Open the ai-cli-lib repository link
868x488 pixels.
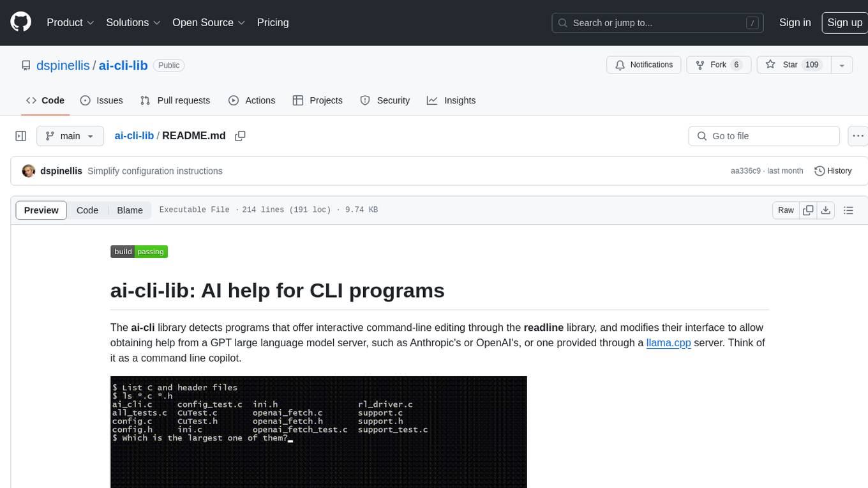coord(123,65)
